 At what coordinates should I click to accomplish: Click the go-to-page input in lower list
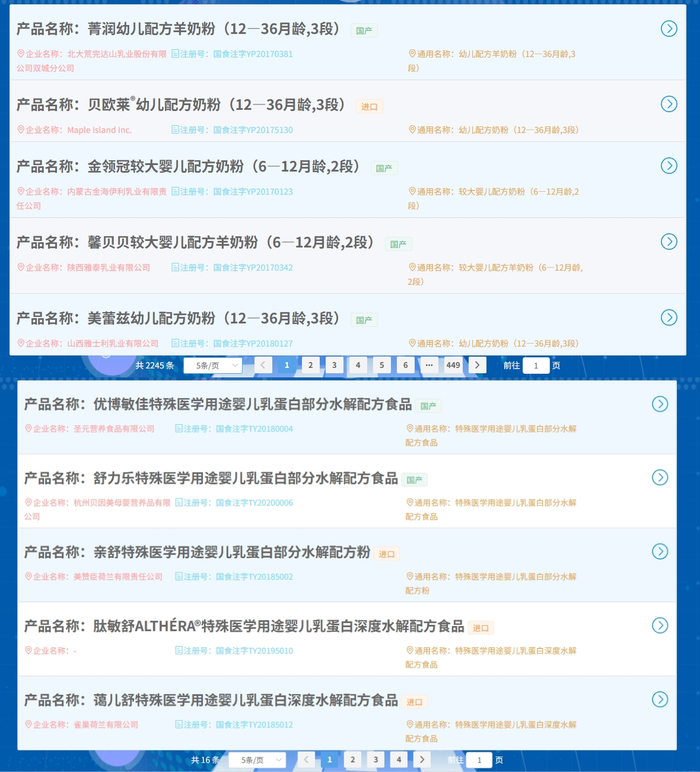(479, 760)
